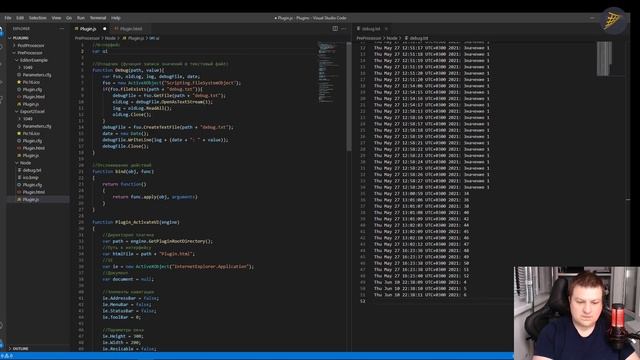
Task: Open Plugin.cfg in the Node folder
Action: (x=32, y=185)
